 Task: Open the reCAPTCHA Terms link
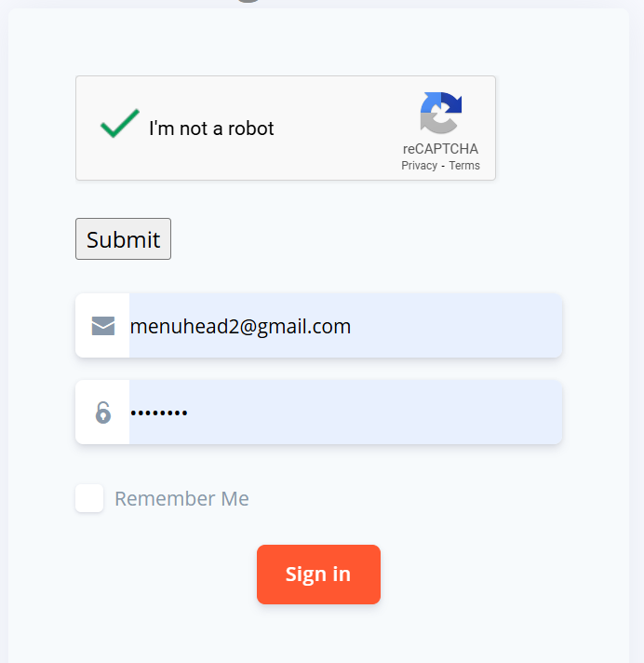click(464, 166)
